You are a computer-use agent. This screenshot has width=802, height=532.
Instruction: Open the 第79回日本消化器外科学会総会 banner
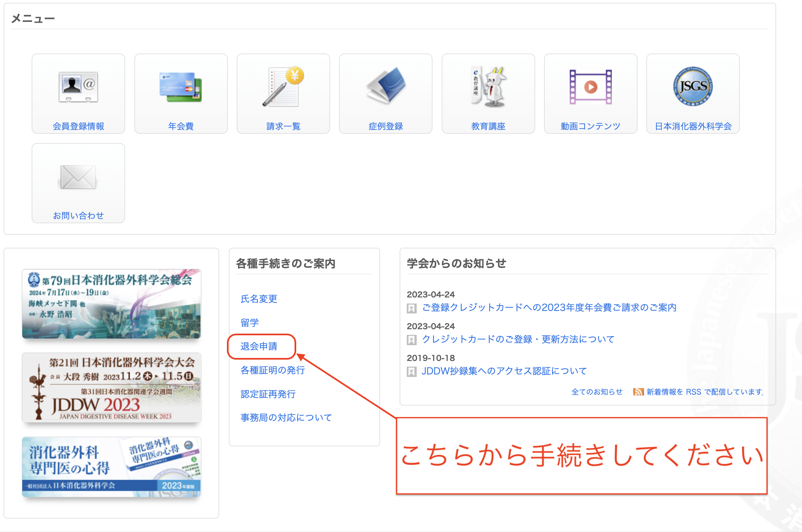click(111, 304)
